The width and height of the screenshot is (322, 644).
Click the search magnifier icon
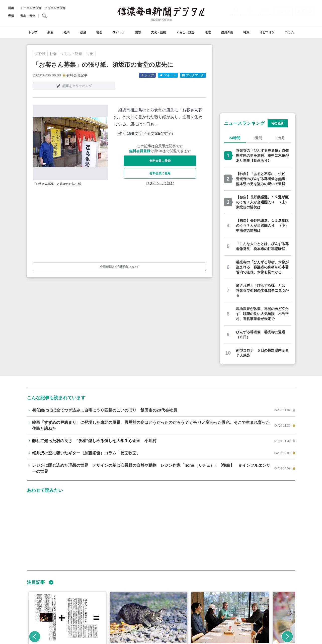pyautogui.click(x=44, y=16)
